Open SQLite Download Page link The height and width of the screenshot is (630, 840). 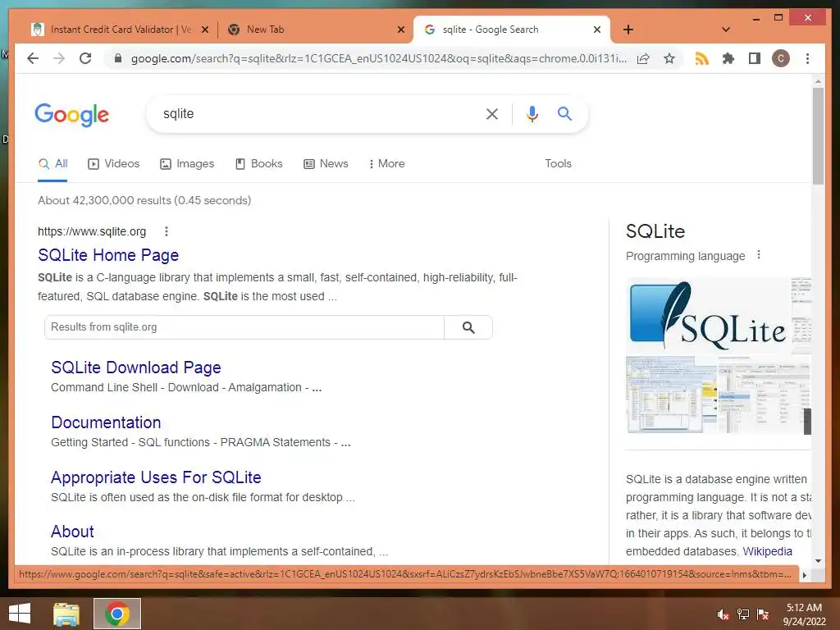[136, 367]
